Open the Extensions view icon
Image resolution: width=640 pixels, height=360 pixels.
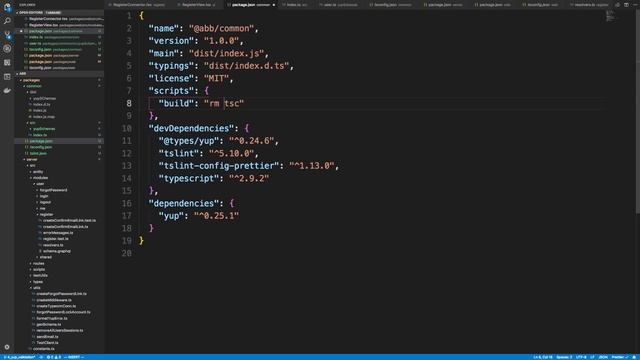point(7,62)
